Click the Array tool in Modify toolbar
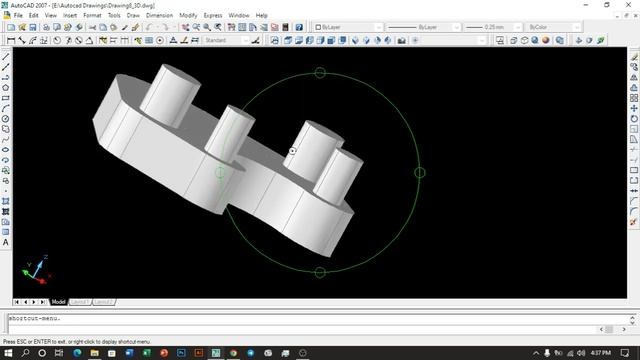640x360 pixels. pyautogui.click(x=634, y=98)
